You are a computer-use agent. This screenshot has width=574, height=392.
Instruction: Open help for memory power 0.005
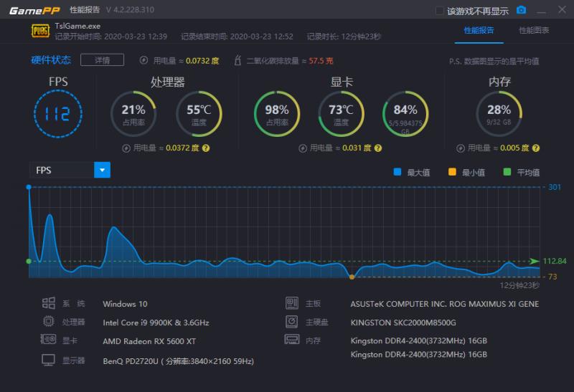coord(536,148)
